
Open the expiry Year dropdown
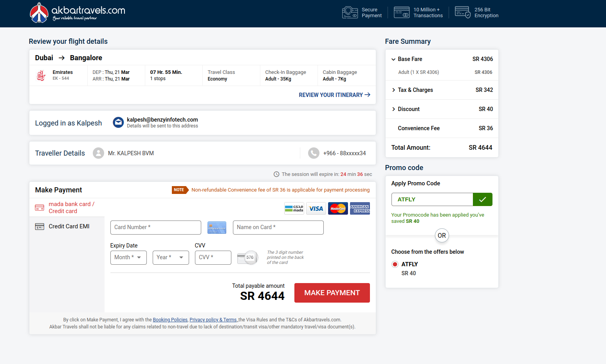pyautogui.click(x=171, y=258)
